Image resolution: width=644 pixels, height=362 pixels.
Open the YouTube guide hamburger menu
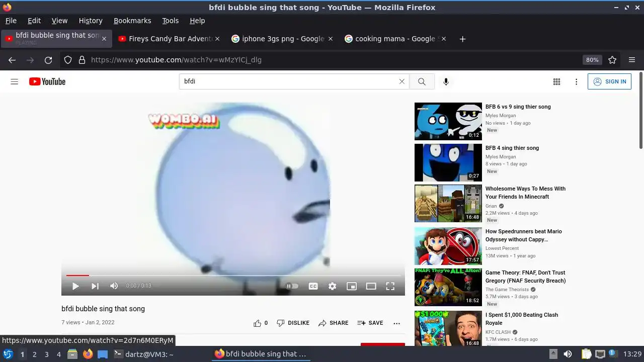pos(15,81)
